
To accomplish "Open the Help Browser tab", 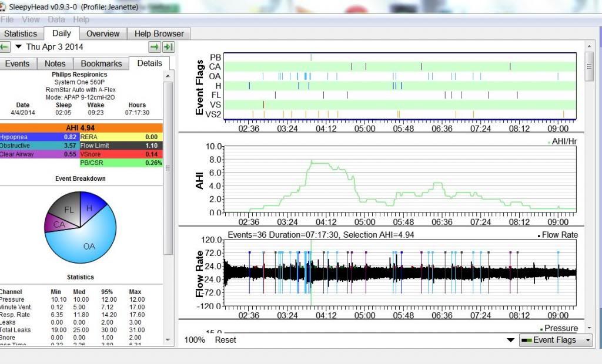I will pyautogui.click(x=159, y=33).
